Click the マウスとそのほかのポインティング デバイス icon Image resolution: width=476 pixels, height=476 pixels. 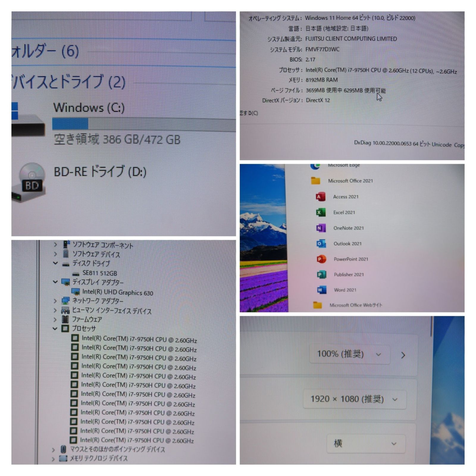point(63,449)
